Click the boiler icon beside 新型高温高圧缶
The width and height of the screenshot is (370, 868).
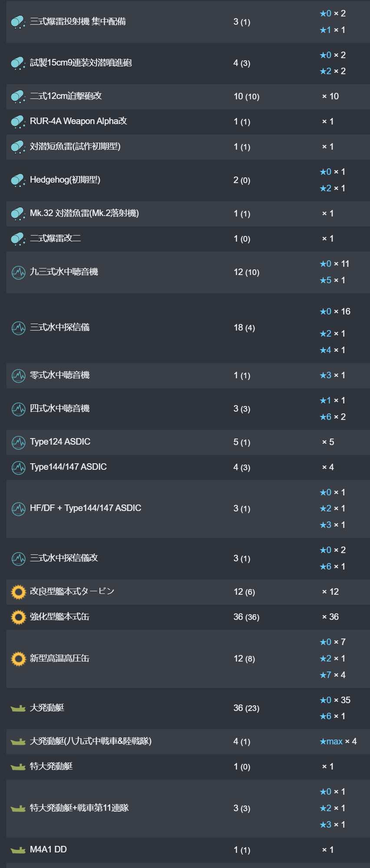point(18,659)
